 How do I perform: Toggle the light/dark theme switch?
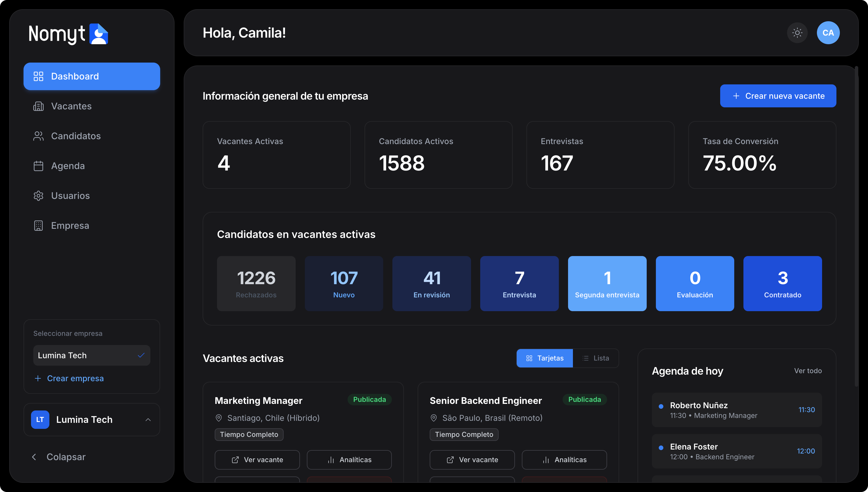pos(797,32)
